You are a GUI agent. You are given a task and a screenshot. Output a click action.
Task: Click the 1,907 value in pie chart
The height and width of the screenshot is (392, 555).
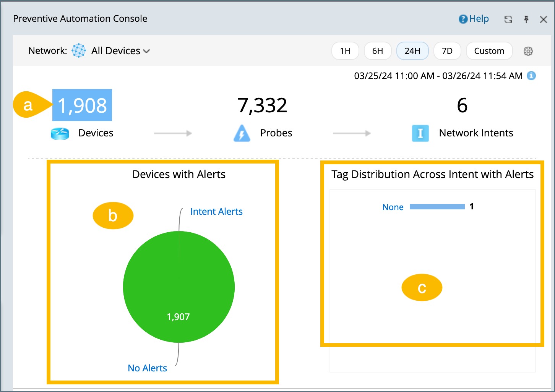[178, 317]
